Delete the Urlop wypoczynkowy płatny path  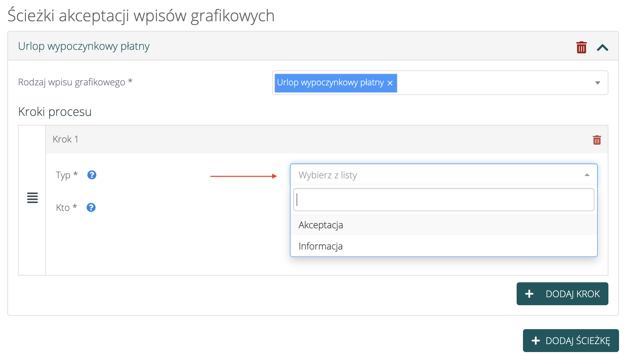tap(581, 47)
